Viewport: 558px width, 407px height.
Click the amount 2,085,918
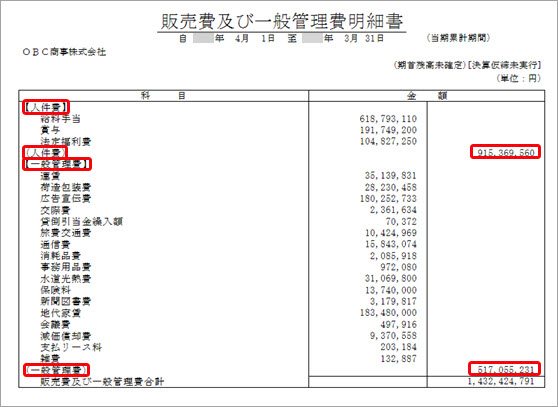(x=393, y=255)
